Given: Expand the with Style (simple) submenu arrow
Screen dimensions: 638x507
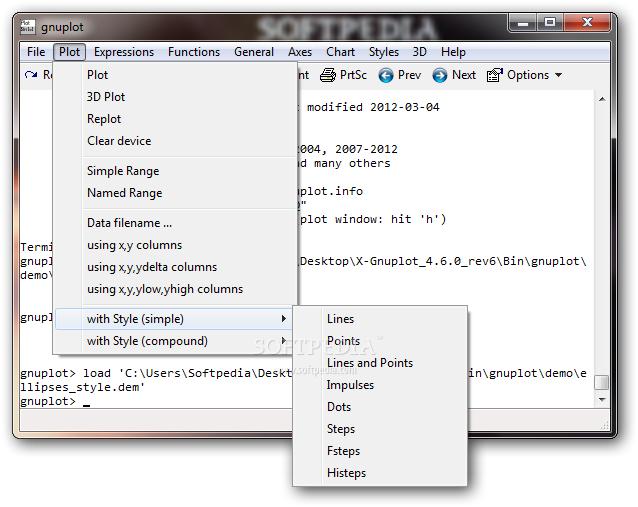Looking at the screenshot, I should point(284,319).
